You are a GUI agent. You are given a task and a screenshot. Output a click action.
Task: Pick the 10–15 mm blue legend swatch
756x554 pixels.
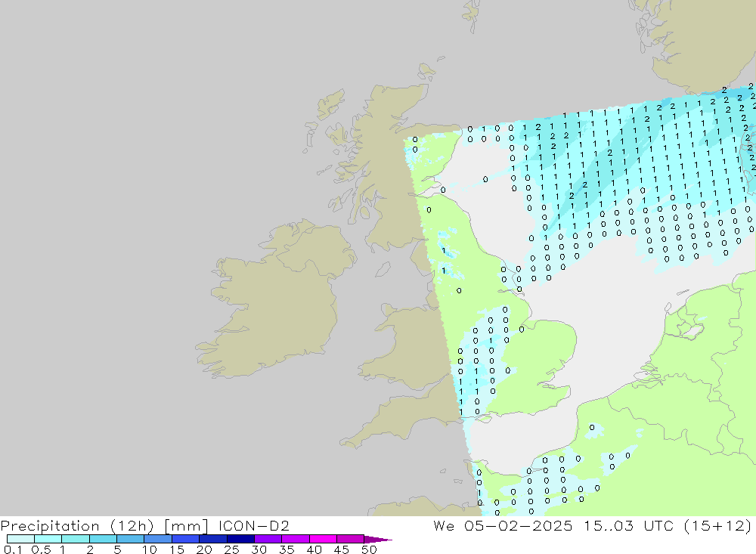pyautogui.click(x=158, y=539)
